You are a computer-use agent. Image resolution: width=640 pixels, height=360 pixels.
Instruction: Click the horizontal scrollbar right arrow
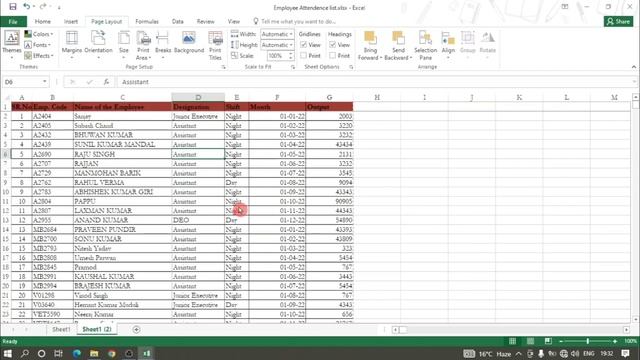626,329
